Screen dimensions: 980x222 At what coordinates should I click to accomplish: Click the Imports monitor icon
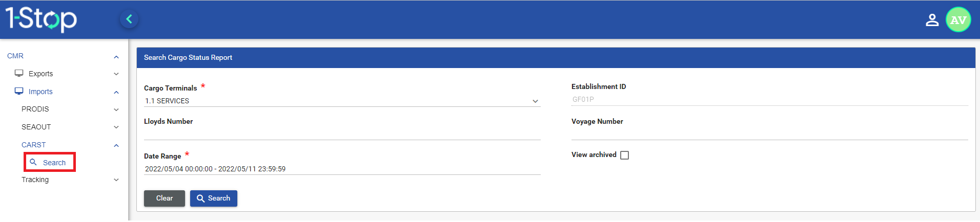(19, 92)
